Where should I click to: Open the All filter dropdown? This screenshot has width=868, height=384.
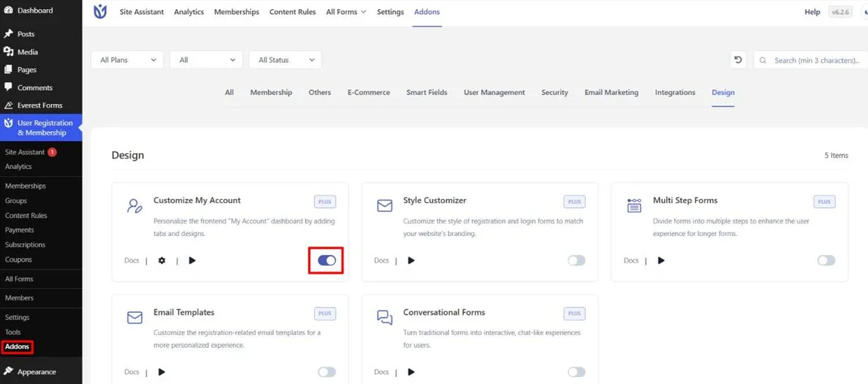point(206,60)
